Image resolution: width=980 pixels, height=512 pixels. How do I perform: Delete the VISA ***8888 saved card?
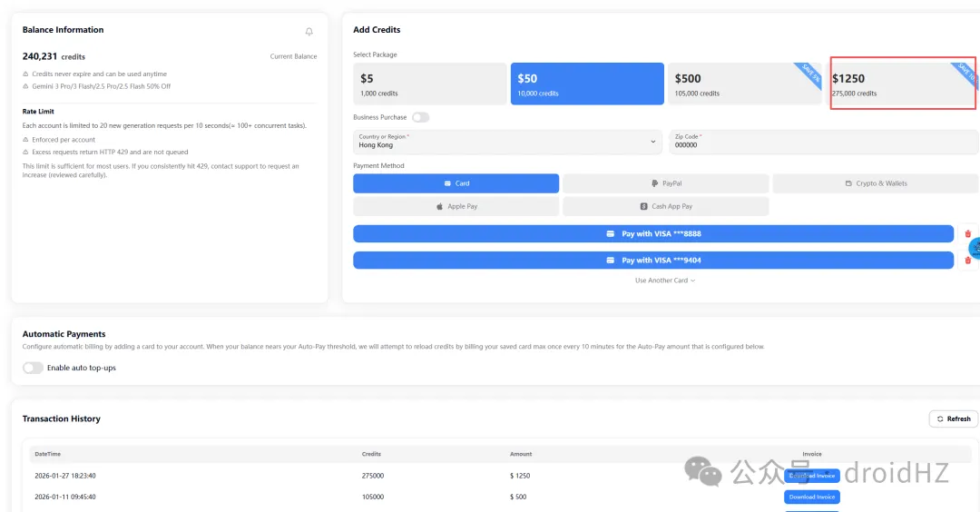(967, 234)
